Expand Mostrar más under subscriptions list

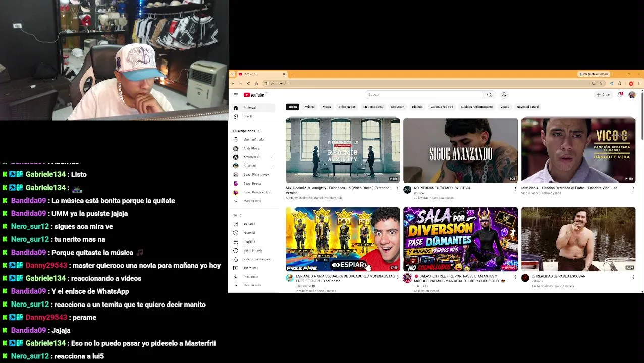[x=251, y=201]
